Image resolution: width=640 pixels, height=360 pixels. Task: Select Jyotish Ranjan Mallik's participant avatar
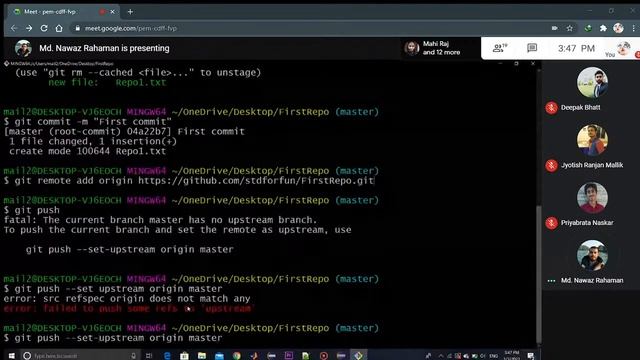coord(592,140)
